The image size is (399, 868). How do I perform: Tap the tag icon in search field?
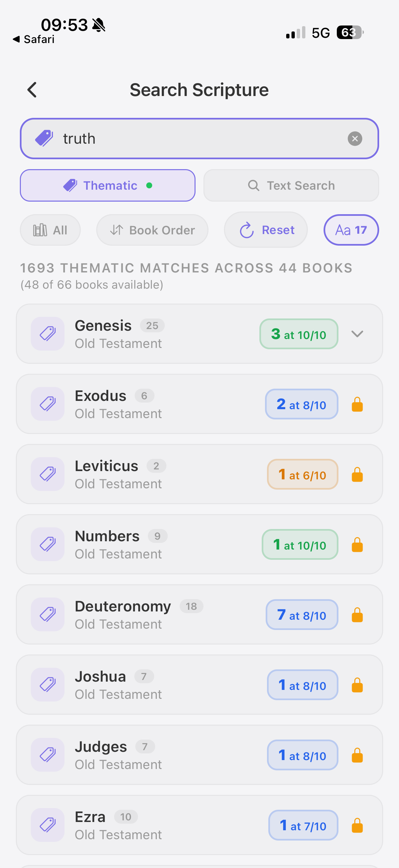pos(44,138)
